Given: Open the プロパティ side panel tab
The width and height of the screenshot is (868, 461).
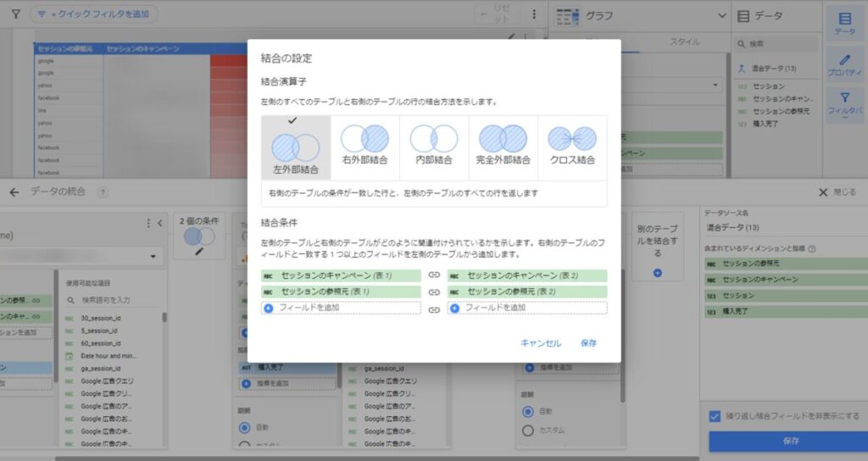Looking at the screenshot, I should click(845, 64).
